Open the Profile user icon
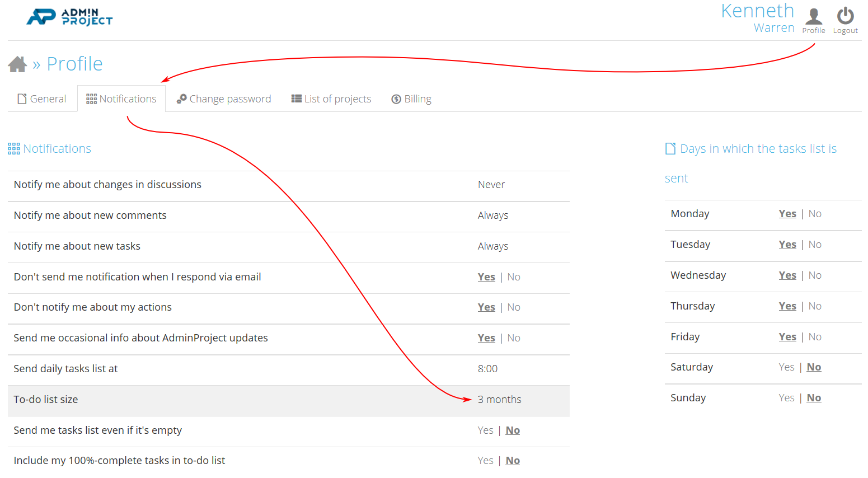Viewport: 868px width, 478px height. (814, 16)
